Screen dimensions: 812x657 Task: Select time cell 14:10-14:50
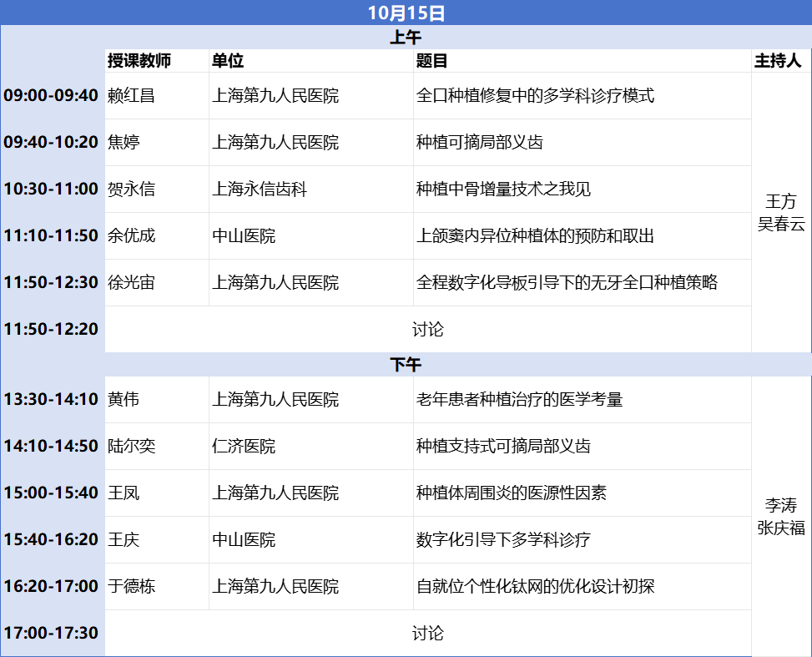pos(51,446)
